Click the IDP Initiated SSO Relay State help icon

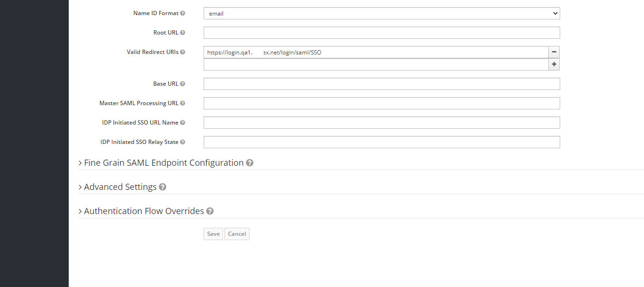[183, 142]
